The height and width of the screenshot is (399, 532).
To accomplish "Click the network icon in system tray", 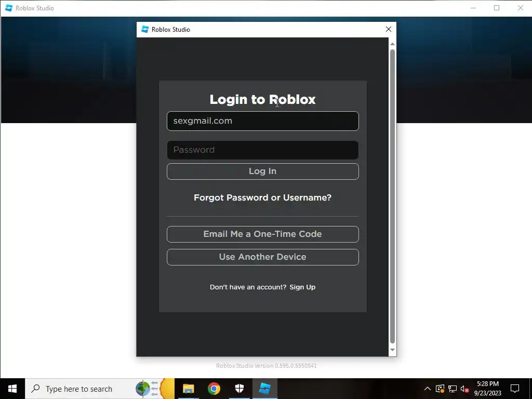I will pos(453,389).
